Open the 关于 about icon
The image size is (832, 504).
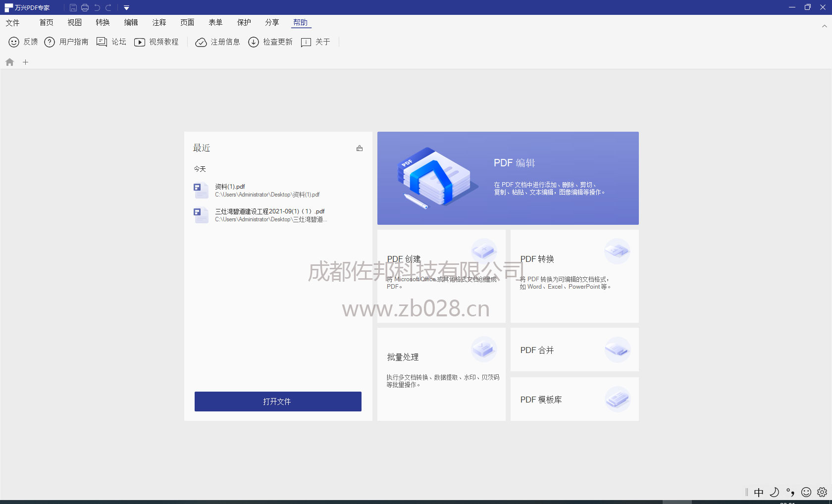(x=306, y=42)
